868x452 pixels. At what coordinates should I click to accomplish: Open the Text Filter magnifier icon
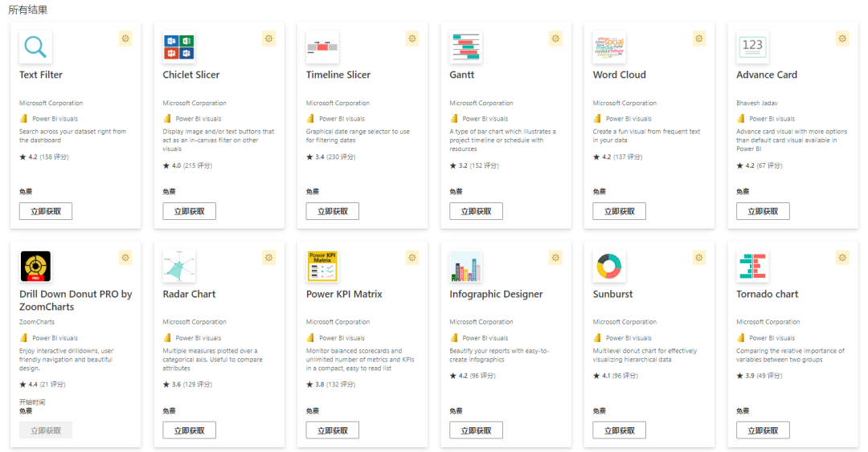pos(35,47)
